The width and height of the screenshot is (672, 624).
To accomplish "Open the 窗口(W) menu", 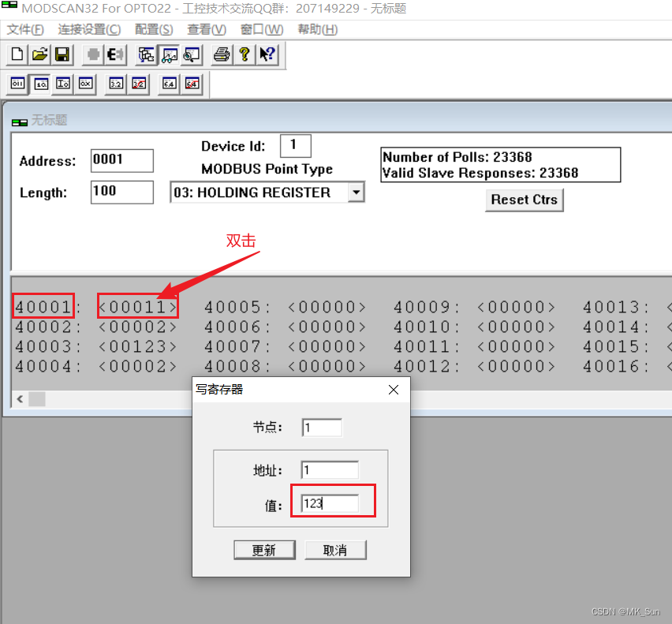I will click(262, 29).
